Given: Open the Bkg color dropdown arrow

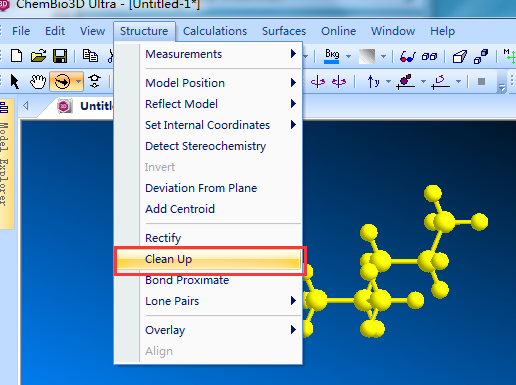Looking at the screenshot, I should [x=348, y=56].
